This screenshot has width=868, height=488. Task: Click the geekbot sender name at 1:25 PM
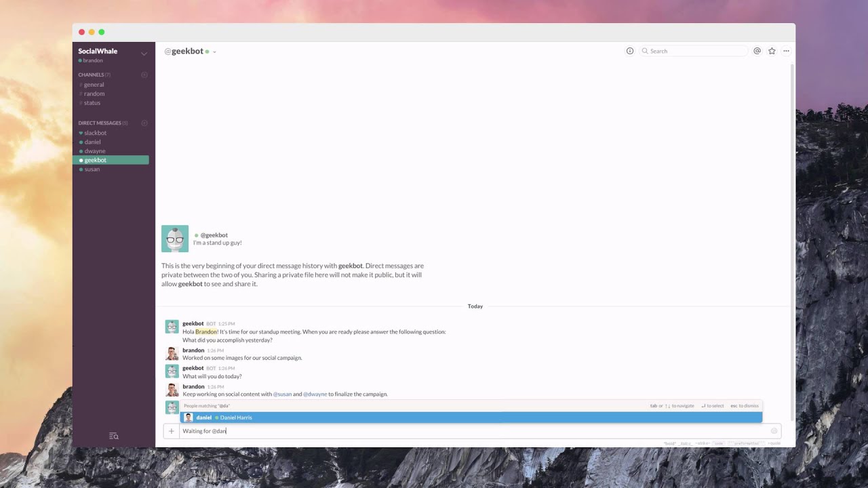tap(193, 323)
